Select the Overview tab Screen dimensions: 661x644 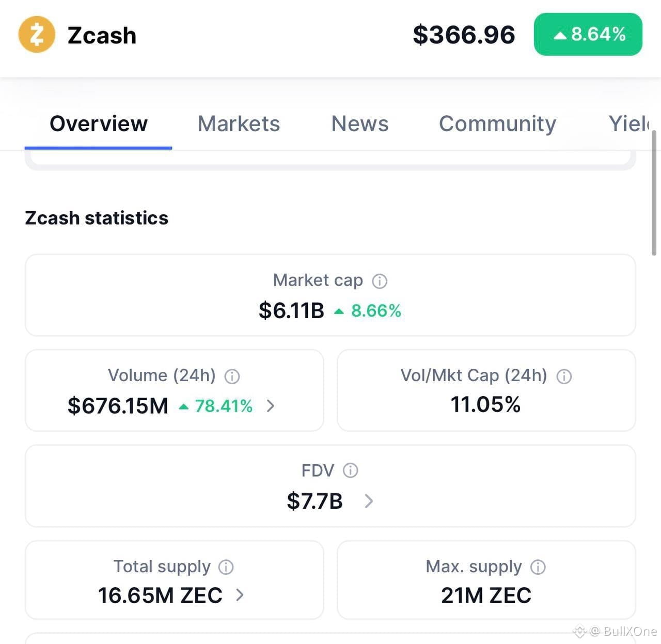(x=99, y=124)
